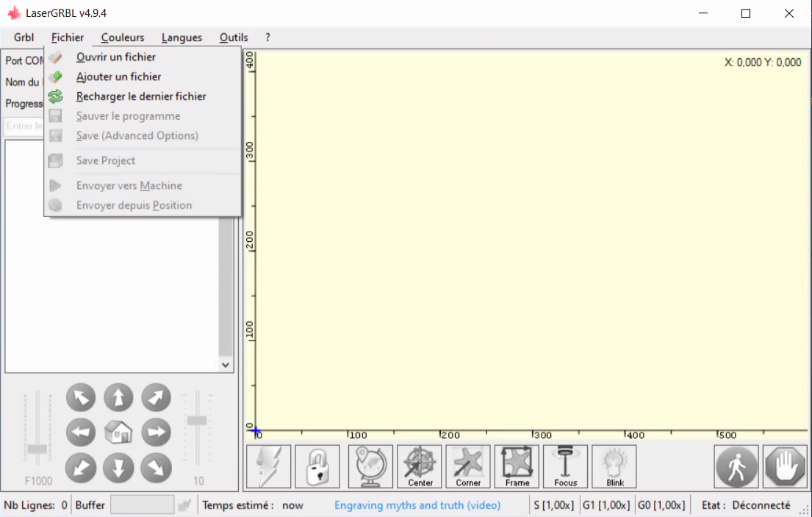Click the G0 [1,00x] override status
Viewport: 812px width, 517px height.
coord(661,505)
